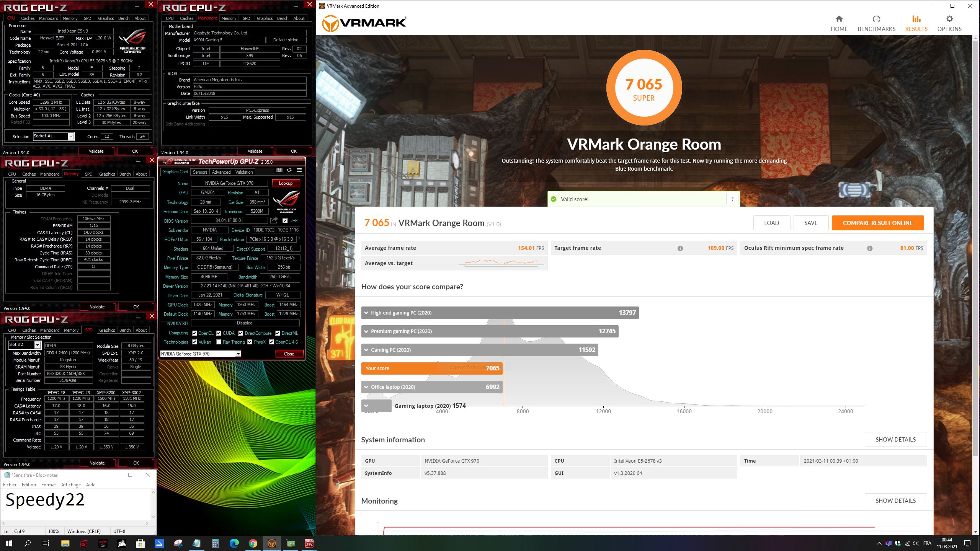The width and height of the screenshot is (980, 551).
Task: Toggle Ray Tracing checkbox in GPU-Z
Action: (x=218, y=342)
